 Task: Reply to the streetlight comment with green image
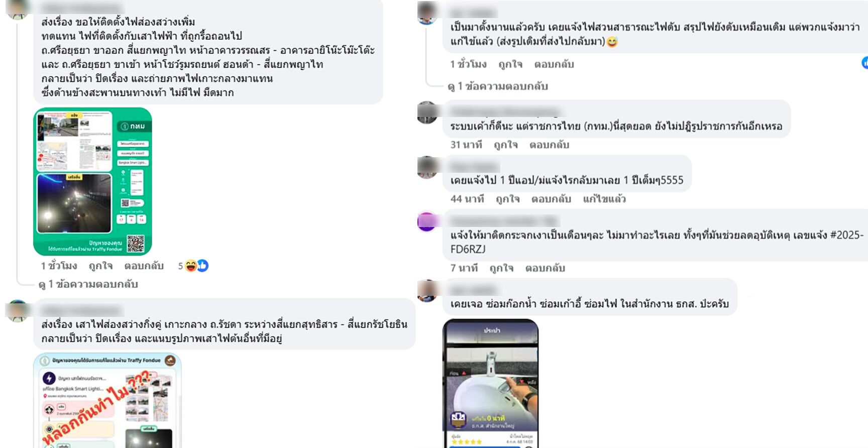click(144, 266)
